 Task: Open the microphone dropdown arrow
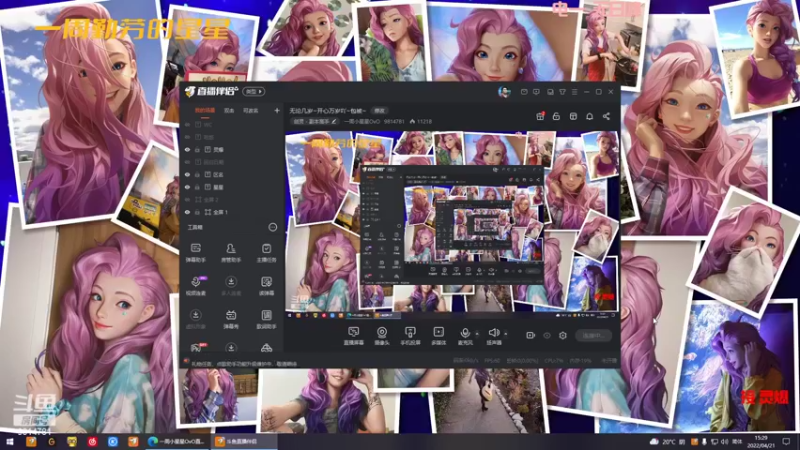click(477, 334)
